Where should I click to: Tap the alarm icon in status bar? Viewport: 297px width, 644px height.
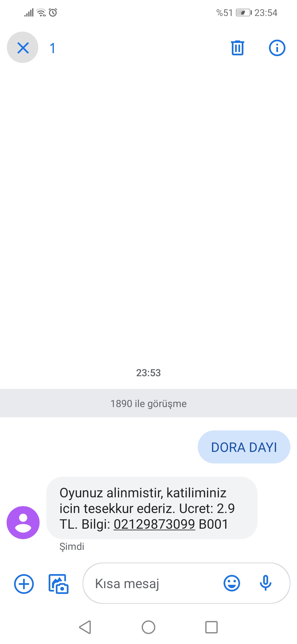click(x=53, y=12)
